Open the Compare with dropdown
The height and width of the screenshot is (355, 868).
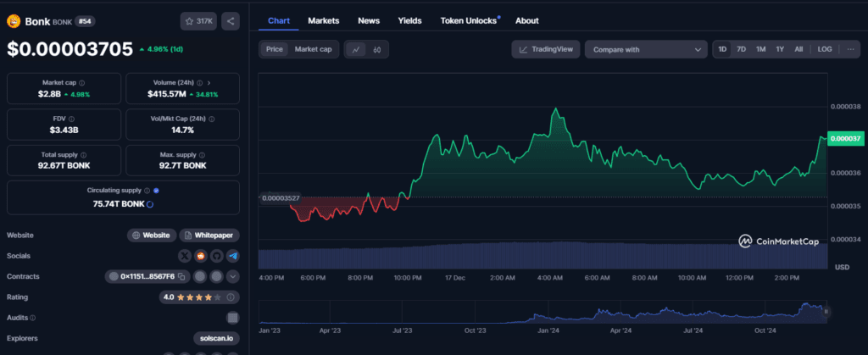(x=646, y=49)
